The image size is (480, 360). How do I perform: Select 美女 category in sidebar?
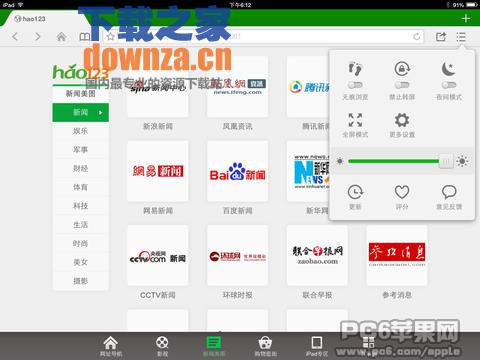pos(80,262)
